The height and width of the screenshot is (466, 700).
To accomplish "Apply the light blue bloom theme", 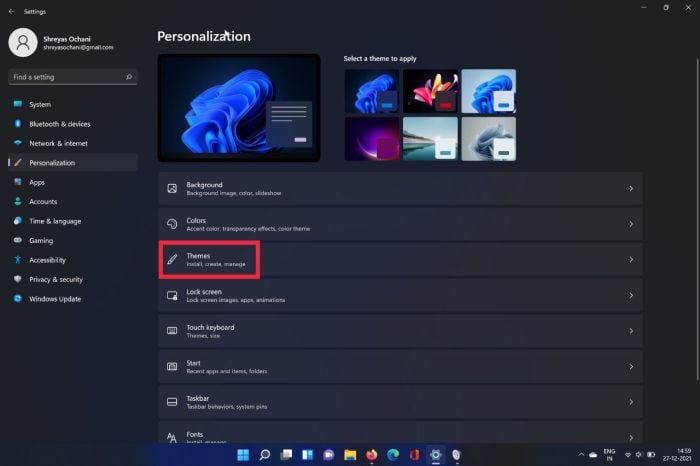I will (x=488, y=91).
